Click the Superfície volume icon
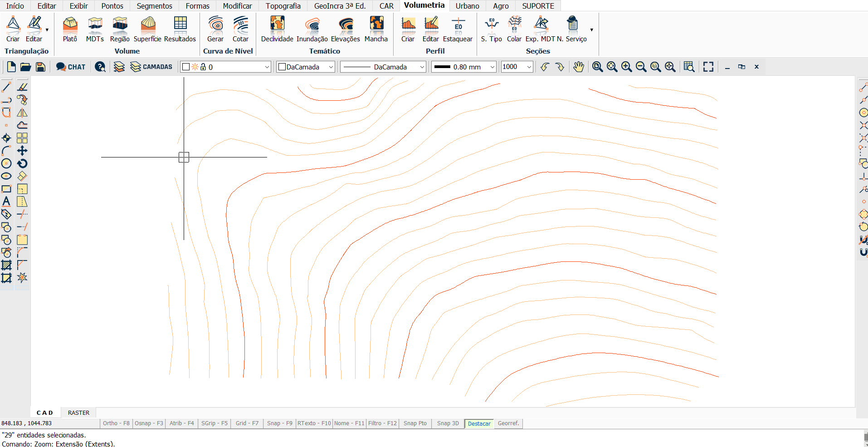Screen dimensions: 868x447 pos(148,28)
